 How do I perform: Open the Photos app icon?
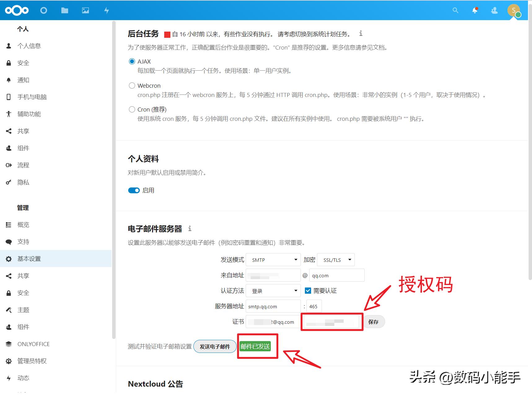tap(85, 10)
